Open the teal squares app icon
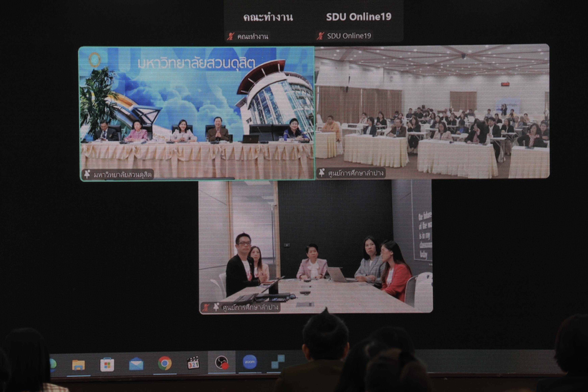Image resolution: width=588 pixels, height=392 pixels. tap(278, 362)
